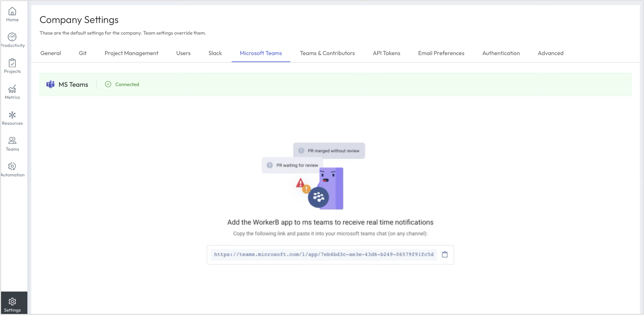Click the 'MS Teams' label
This screenshot has height=315, width=644.
click(x=73, y=84)
